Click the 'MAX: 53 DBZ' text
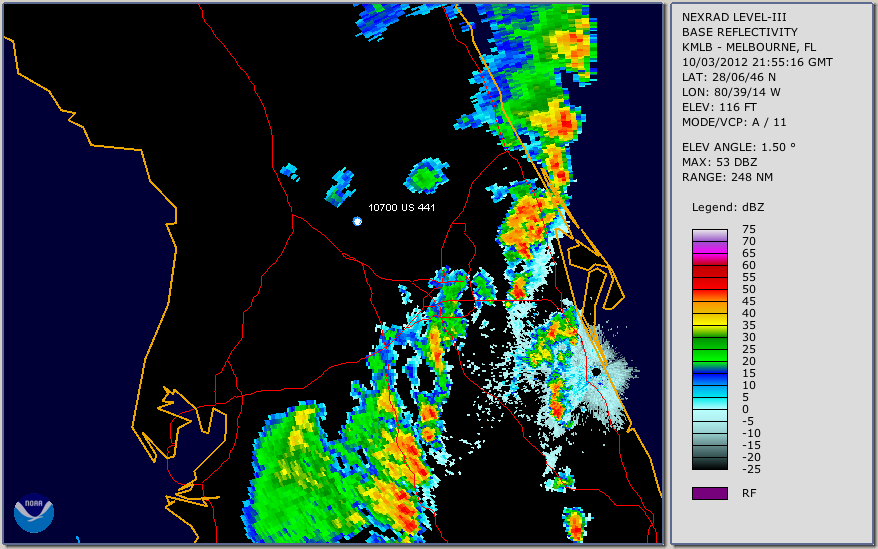878x549 pixels. 720,162
